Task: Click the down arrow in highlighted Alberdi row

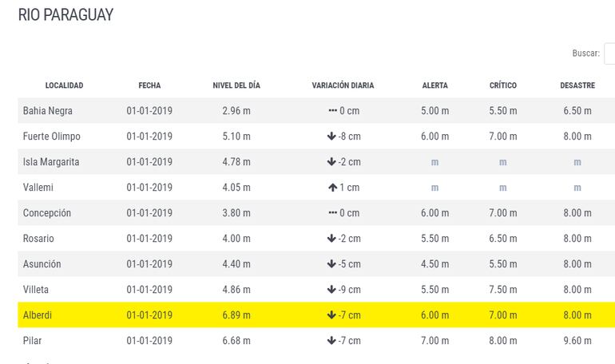Action: [331, 315]
